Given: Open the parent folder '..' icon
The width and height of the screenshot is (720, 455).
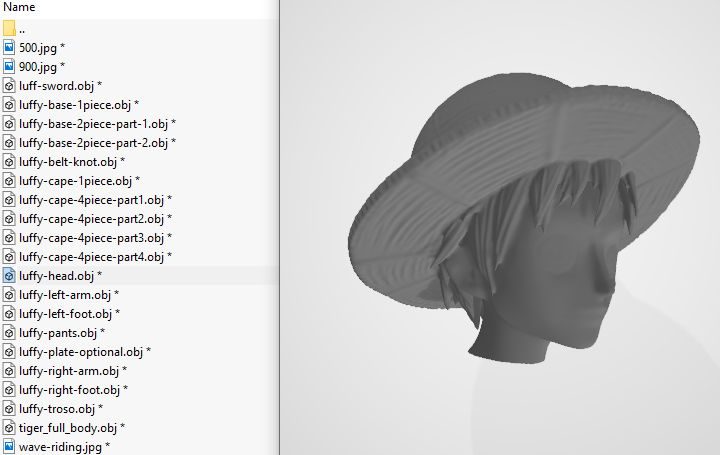Looking at the screenshot, I should [x=9, y=28].
